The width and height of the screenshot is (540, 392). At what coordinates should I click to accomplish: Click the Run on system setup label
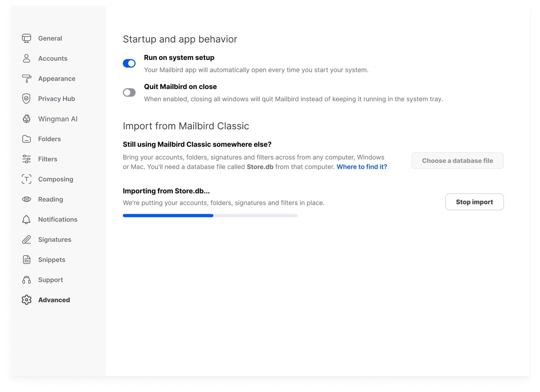(x=179, y=57)
